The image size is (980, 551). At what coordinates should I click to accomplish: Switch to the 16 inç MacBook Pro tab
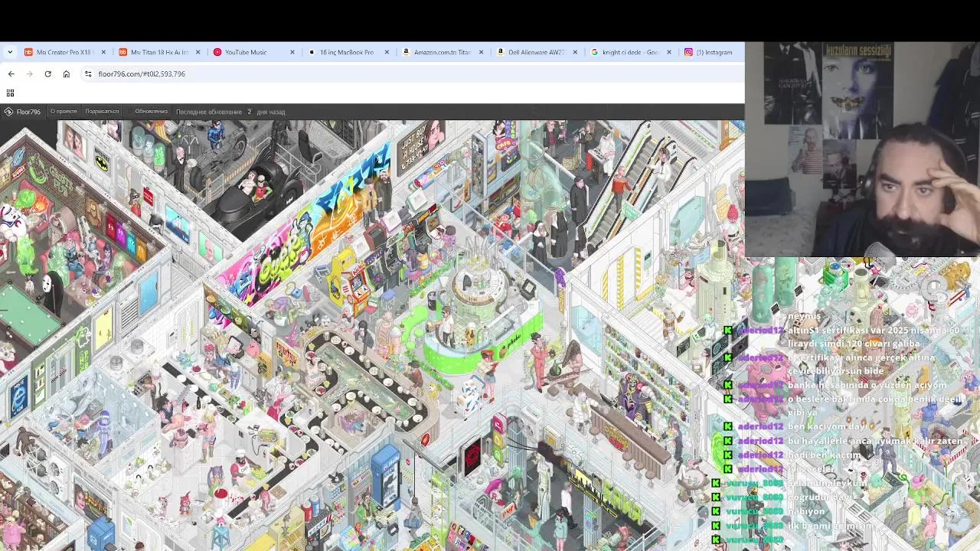tap(348, 52)
